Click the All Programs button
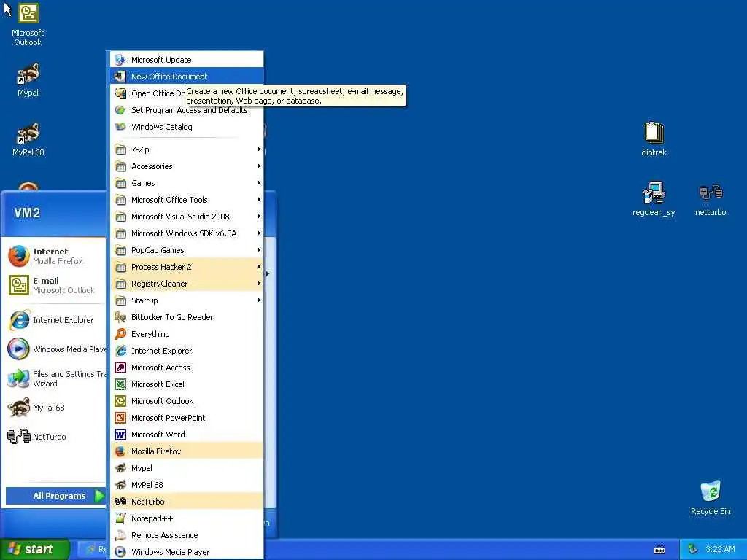 coord(55,496)
